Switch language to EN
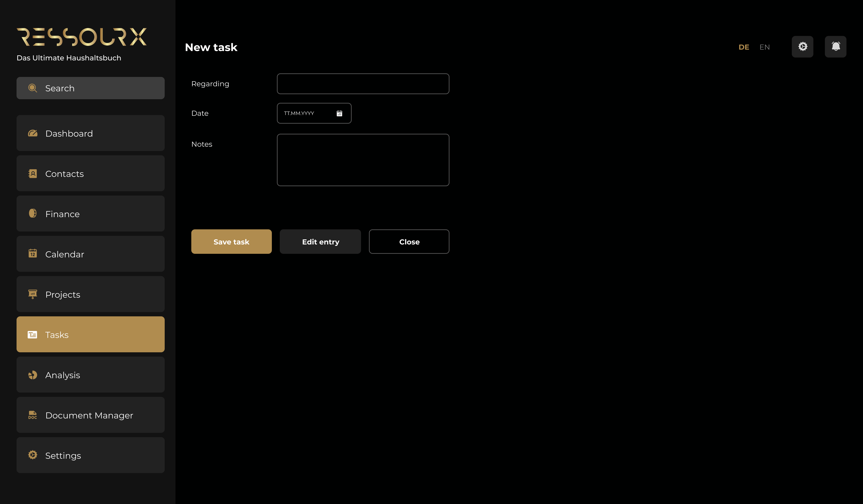The height and width of the screenshot is (504, 863). pos(764,47)
